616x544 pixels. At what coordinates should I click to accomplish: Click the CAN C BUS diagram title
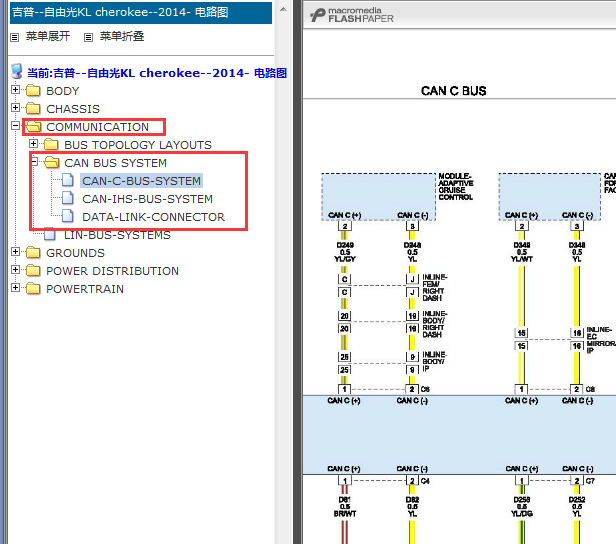tap(454, 91)
